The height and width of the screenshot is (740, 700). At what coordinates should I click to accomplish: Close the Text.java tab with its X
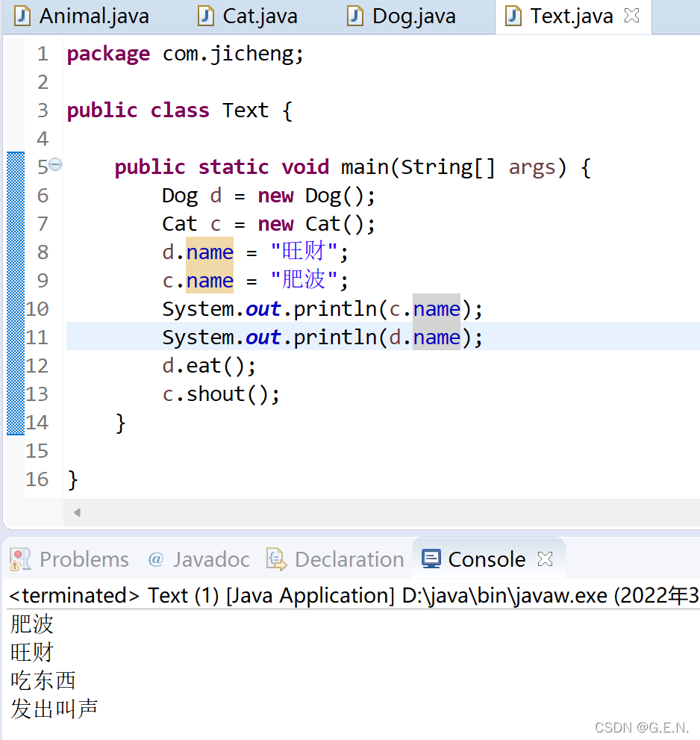[631, 16]
